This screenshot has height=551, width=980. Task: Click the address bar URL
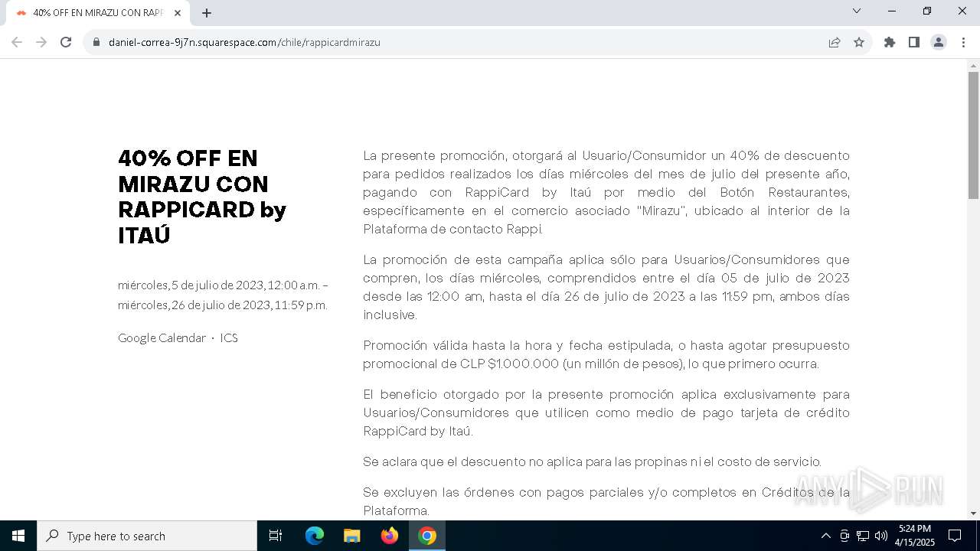click(x=244, y=42)
